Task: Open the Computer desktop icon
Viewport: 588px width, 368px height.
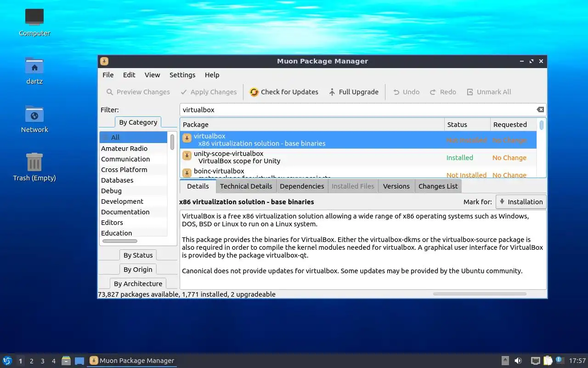Action: pos(34,17)
